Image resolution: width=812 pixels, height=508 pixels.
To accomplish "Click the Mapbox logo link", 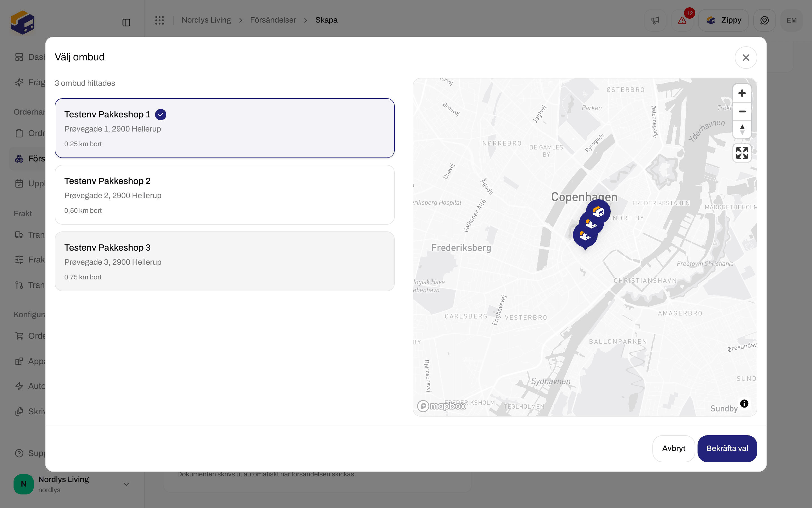I will coord(441,406).
